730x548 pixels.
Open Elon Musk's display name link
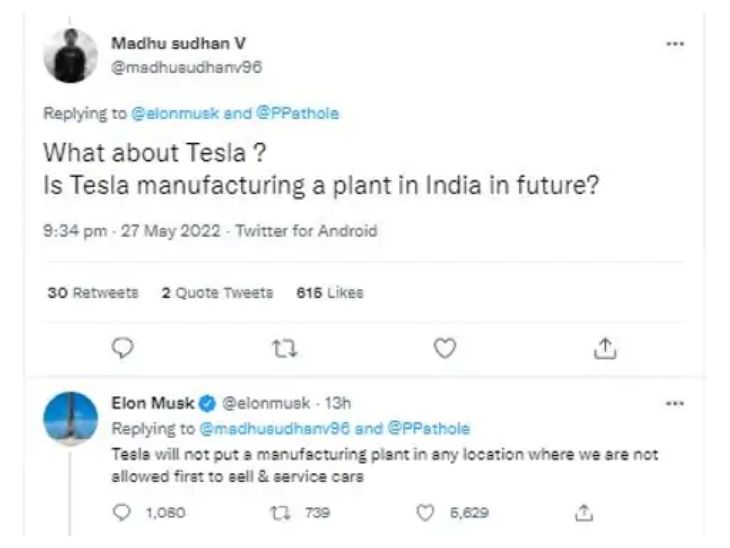(x=153, y=404)
